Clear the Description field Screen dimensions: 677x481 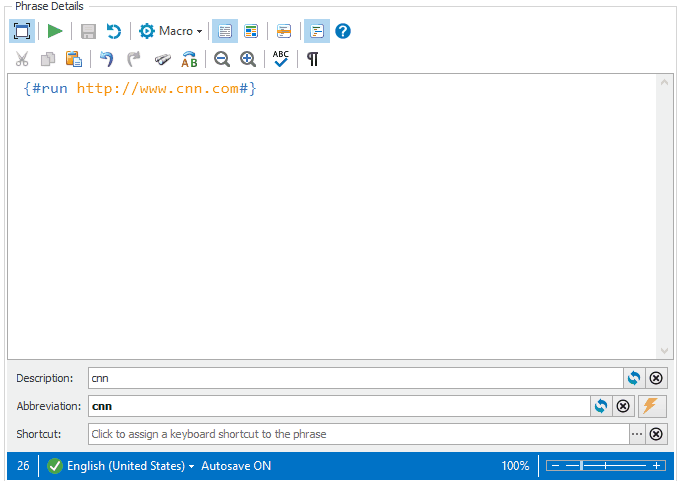coord(656,378)
